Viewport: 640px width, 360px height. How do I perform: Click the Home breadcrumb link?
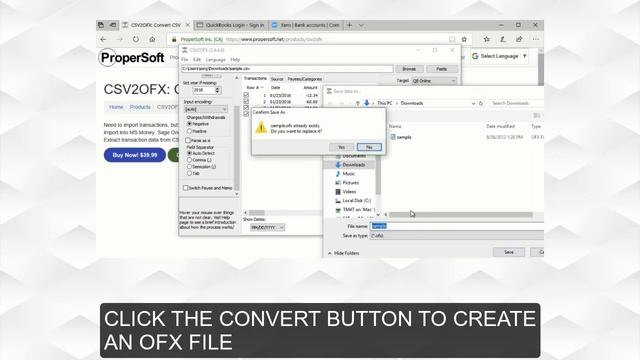click(116, 107)
